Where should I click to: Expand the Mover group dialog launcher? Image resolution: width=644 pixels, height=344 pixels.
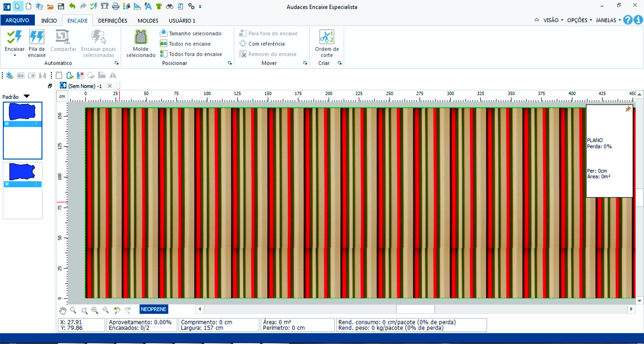305,63
